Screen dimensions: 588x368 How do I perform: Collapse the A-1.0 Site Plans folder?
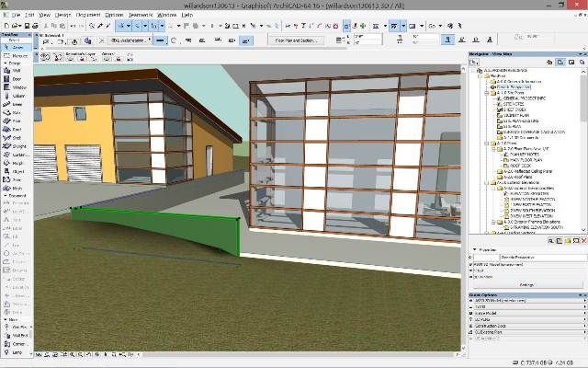point(487,93)
